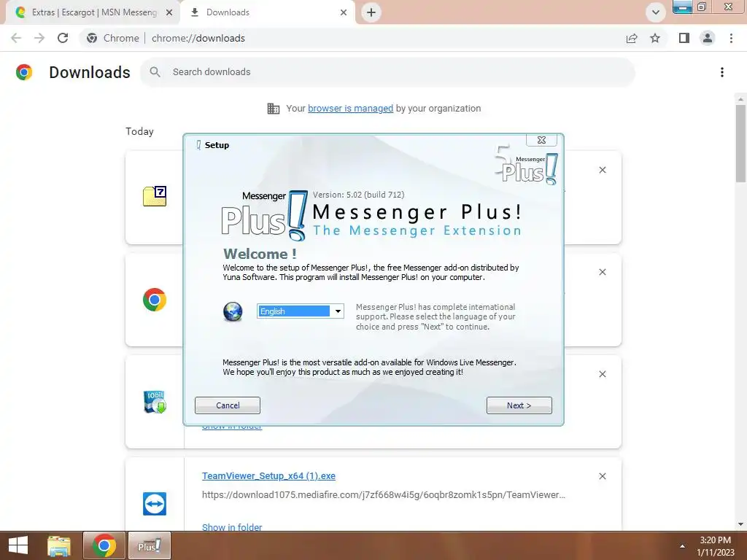This screenshot has width=747, height=560.
Task: Open TeamViewer_Setup_x64 (1).exe download link
Action: (268, 475)
